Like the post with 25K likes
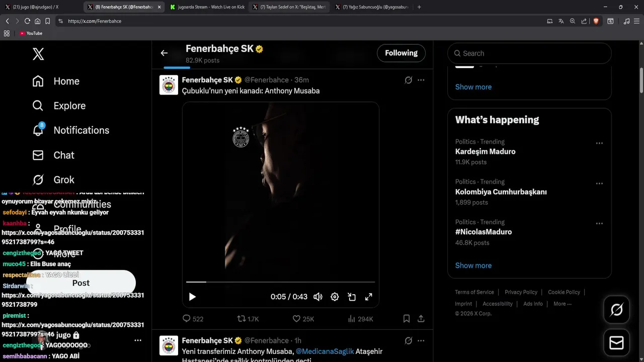The height and width of the screenshot is (362, 644). [x=303, y=319]
